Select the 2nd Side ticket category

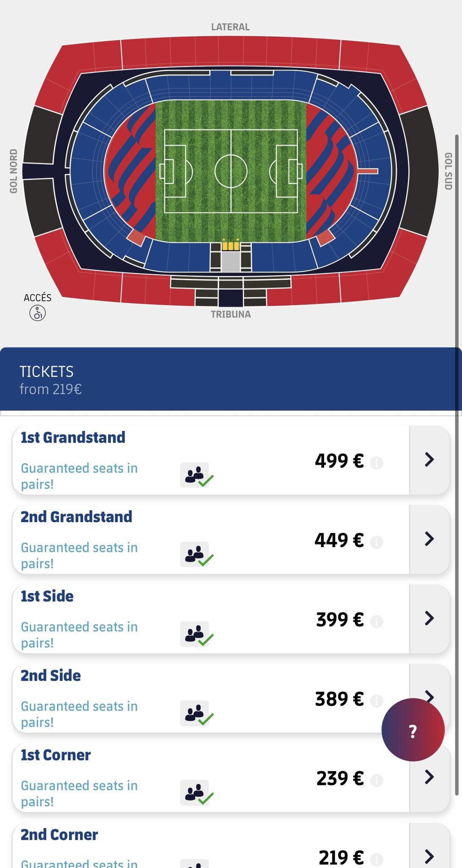(51, 676)
